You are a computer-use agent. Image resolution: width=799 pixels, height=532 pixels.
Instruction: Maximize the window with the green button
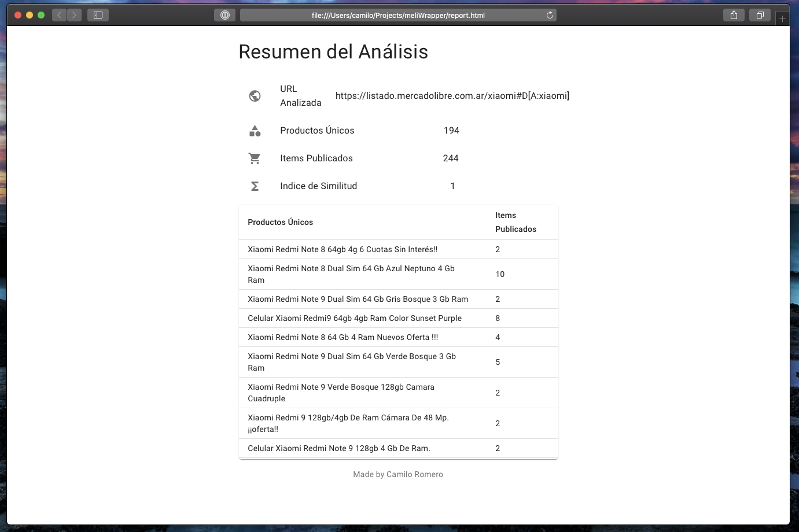coord(41,15)
